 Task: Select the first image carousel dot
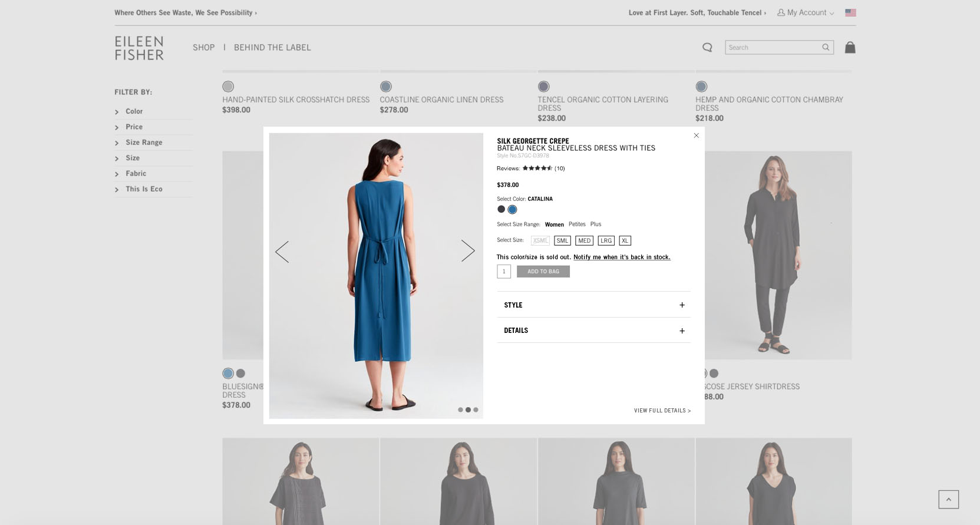pos(460,410)
